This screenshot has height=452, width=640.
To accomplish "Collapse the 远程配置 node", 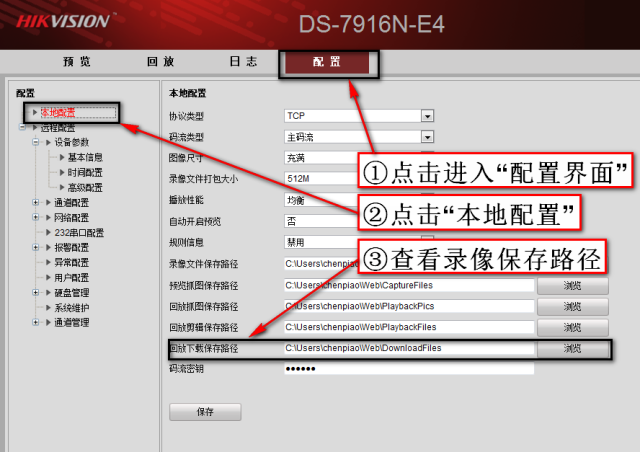I will click(x=22, y=127).
